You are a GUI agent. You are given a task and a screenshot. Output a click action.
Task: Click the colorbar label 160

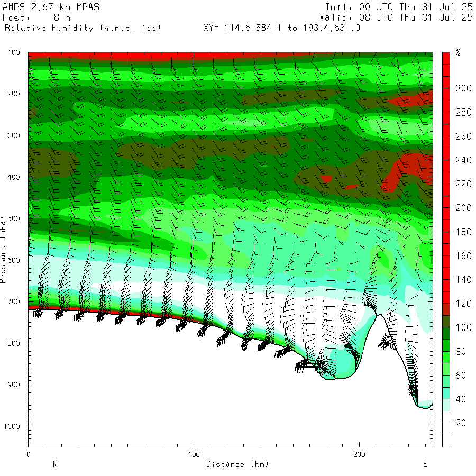pos(463,256)
